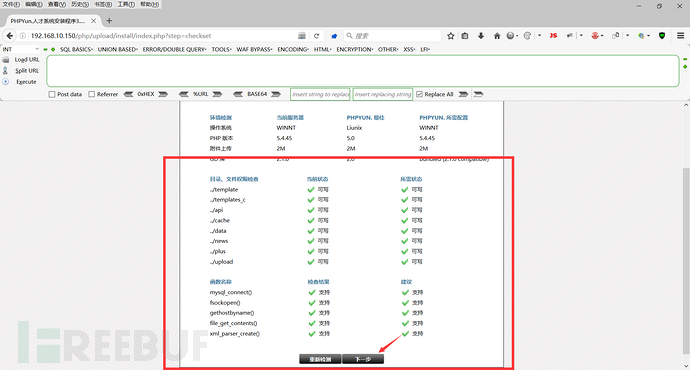
Task: Click the Load URL icon in HackBar
Action: (6, 59)
